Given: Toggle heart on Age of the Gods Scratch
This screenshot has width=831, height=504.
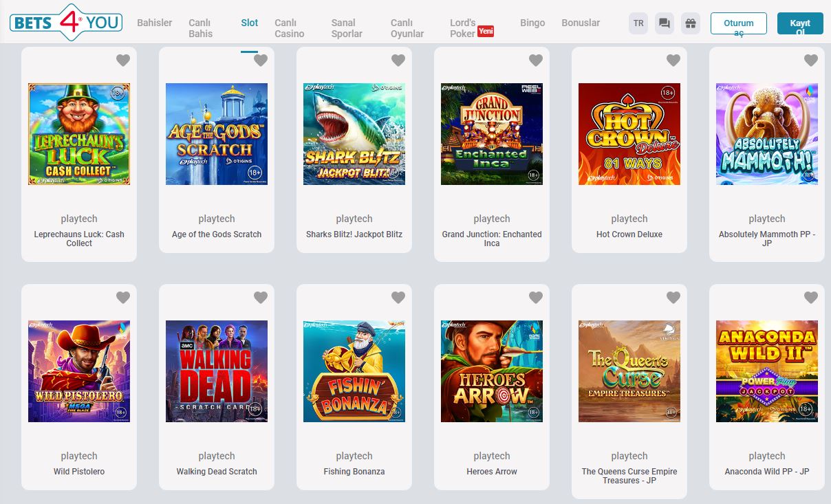Looking at the screenshot, I should click(x=261, y=61).
